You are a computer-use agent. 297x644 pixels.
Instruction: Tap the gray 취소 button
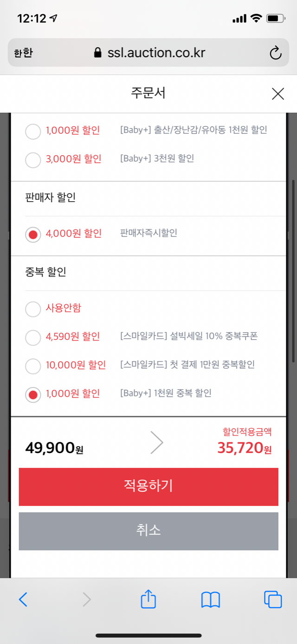148,531
